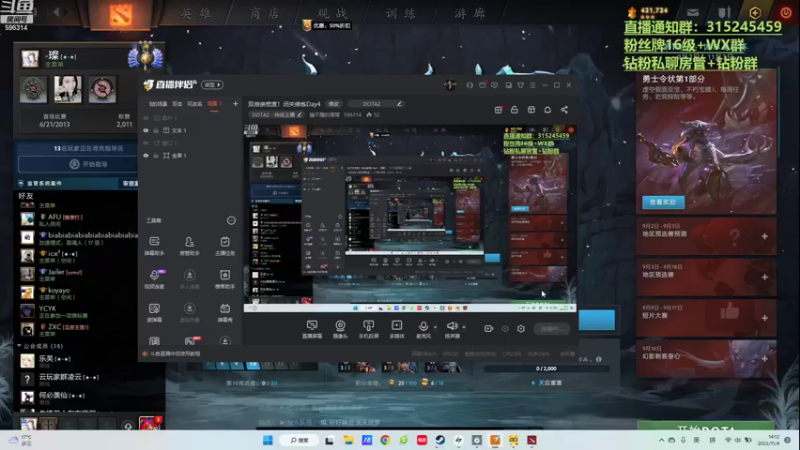The image size is (800, 450).
Task: Open the hamburger menu in companion title bar
Action: point(532,85)
